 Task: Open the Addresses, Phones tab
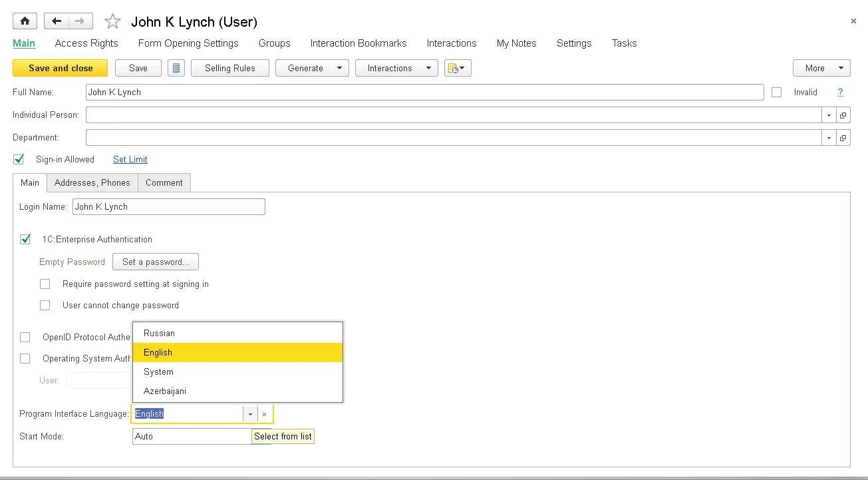click(x=92, y=182)
